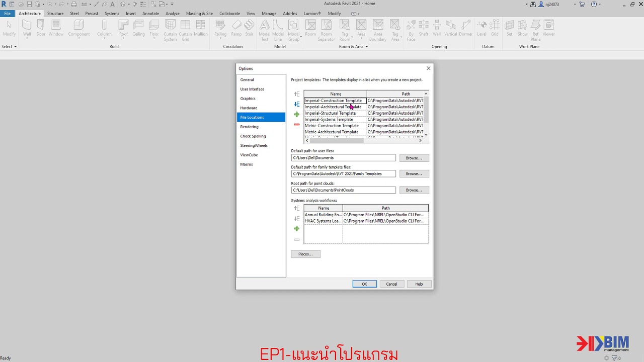The width and height of the screenshot is (644, 362).
Task: Add a new project template with green plus
Action: [297, 115]
